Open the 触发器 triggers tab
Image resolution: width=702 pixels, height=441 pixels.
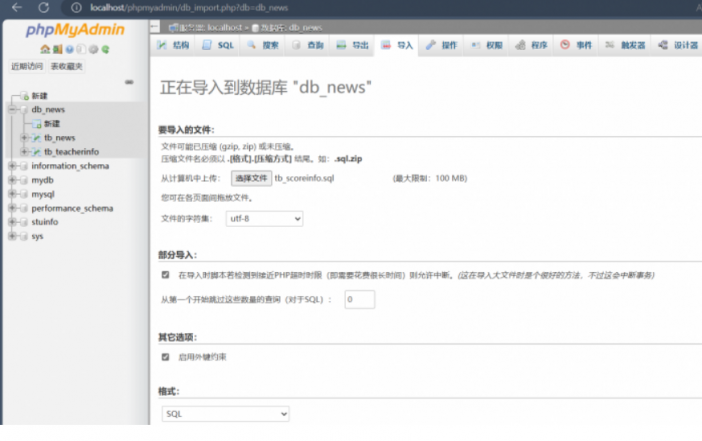625,45
